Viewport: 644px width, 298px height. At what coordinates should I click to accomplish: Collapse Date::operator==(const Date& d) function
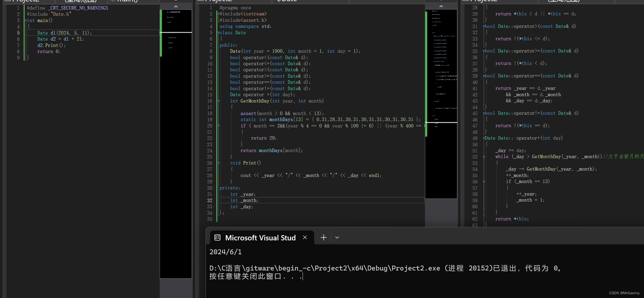484,76
